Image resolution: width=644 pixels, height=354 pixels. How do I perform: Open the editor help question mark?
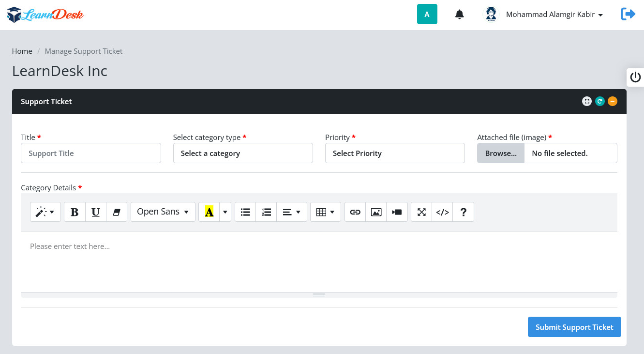(x=464, y=212)
